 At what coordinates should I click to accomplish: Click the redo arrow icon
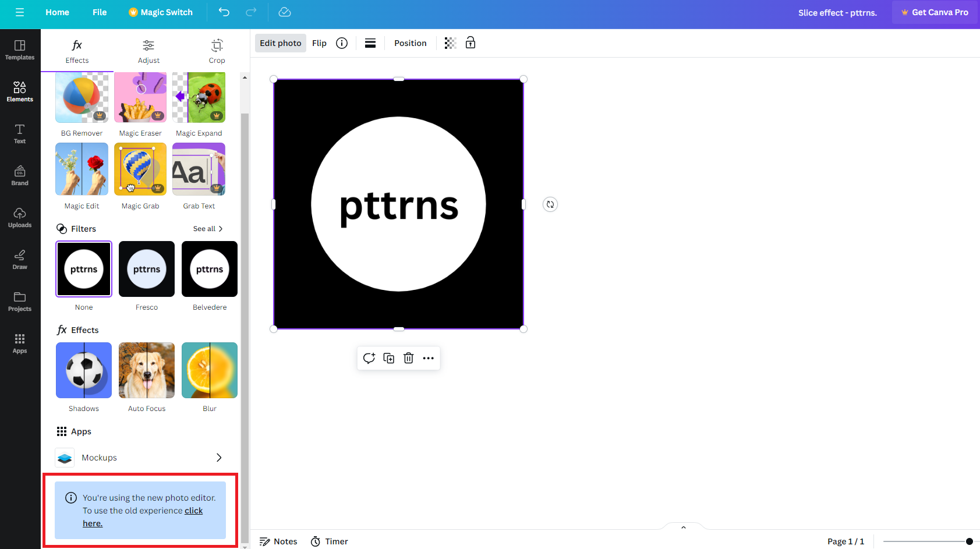click(251, 12)
